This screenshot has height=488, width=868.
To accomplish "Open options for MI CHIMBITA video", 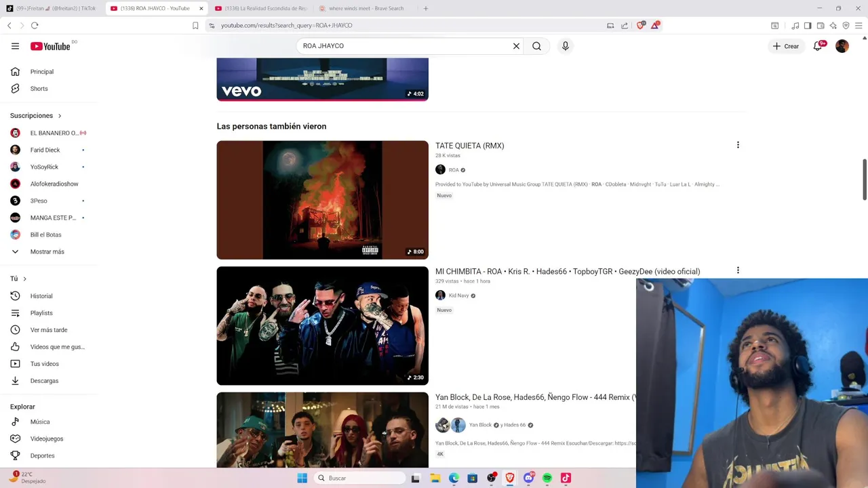I will tap(738, 270).
